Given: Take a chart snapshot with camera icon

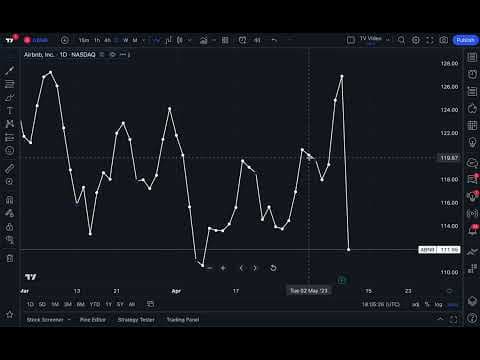Looking at the screenshot, I should [x=444, y=40].
